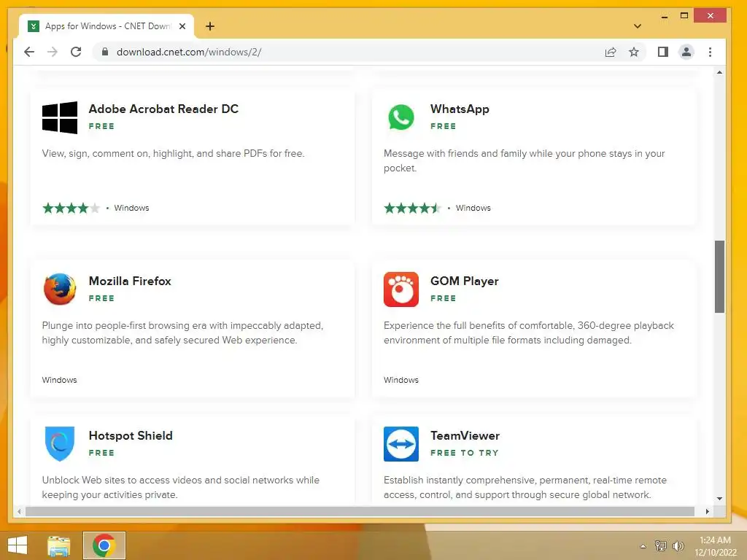
Task: Click the Hotspot Shield logo icon
Action: (60, 444)
